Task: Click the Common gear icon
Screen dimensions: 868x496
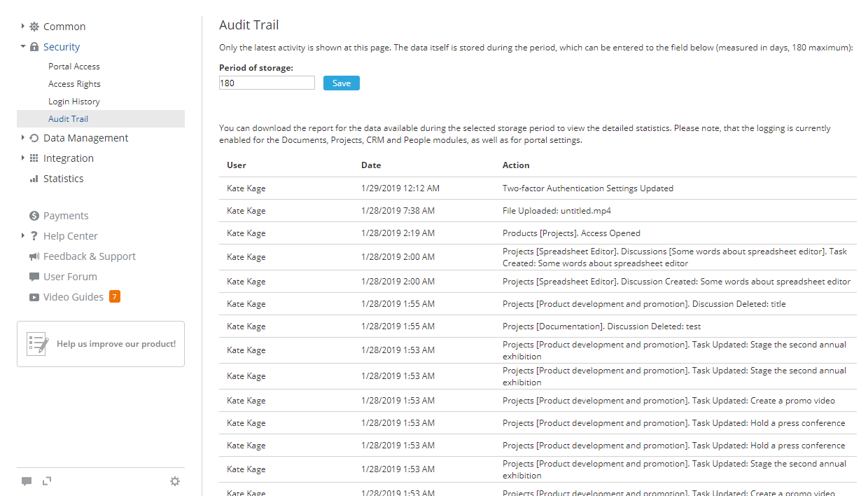Action: point(33,26)
